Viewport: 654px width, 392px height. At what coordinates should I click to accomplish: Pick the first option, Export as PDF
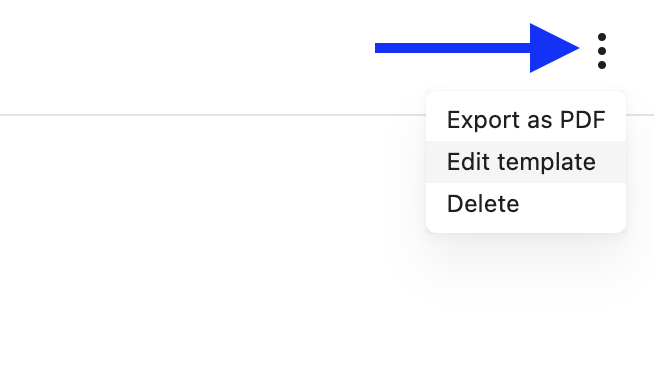point(526,120)
